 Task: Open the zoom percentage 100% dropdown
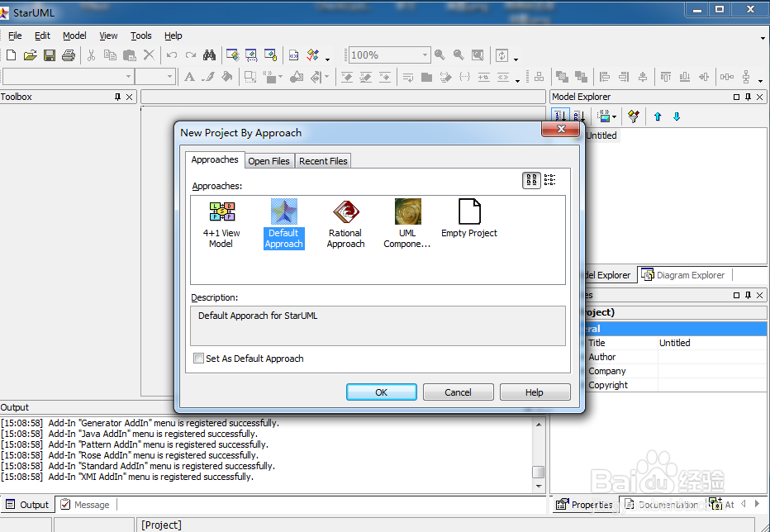(425, 55)
